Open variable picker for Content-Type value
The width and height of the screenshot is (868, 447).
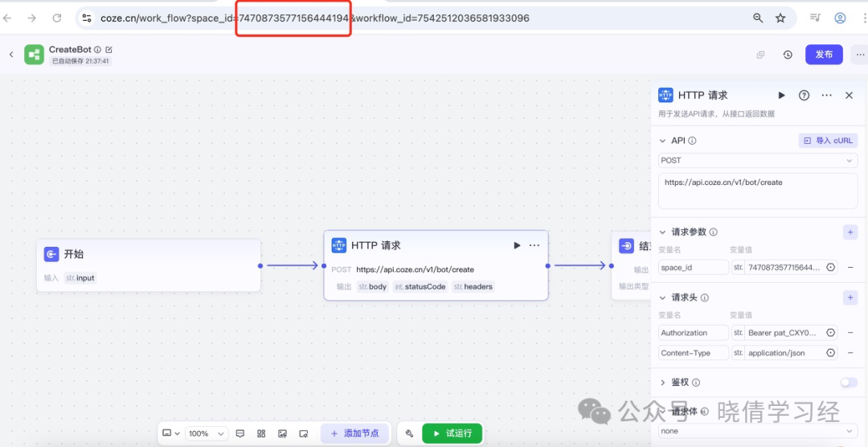coord(830,352)
